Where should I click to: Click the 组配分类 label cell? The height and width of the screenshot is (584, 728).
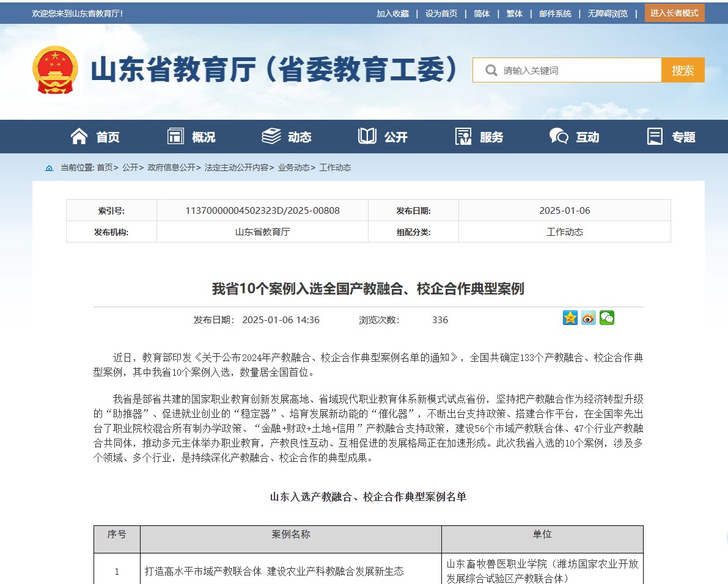(x=414, y=232)
